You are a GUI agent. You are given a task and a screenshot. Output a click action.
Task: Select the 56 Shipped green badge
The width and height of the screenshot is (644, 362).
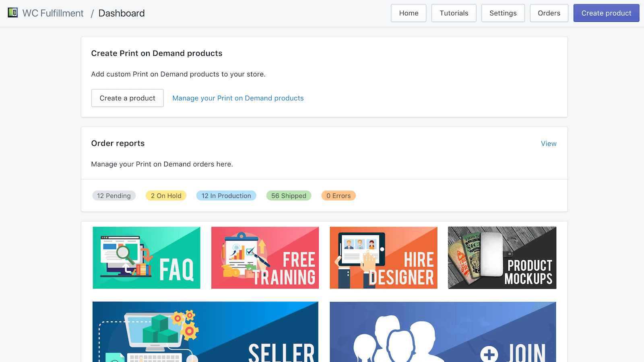[289, 196]
